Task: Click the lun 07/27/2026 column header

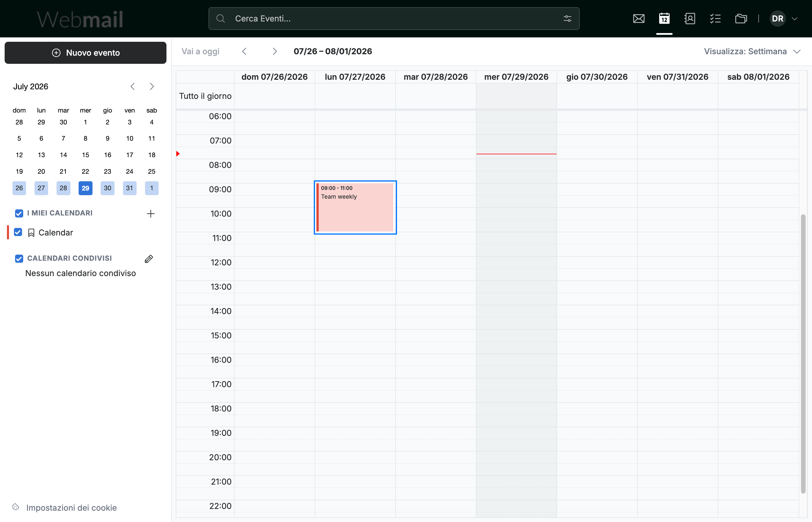Action: pyautogui.click(x=355, y=77)
